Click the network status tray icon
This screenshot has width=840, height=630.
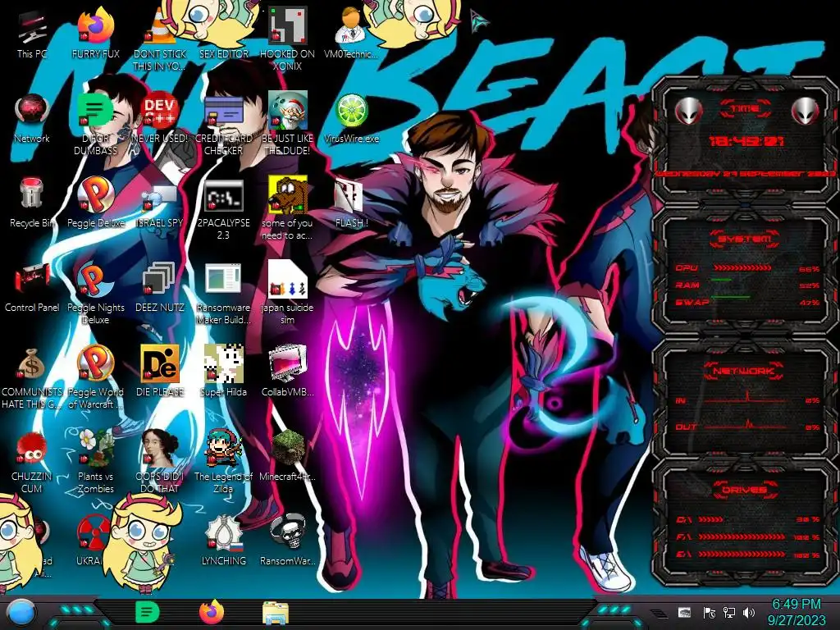(729, 613)
